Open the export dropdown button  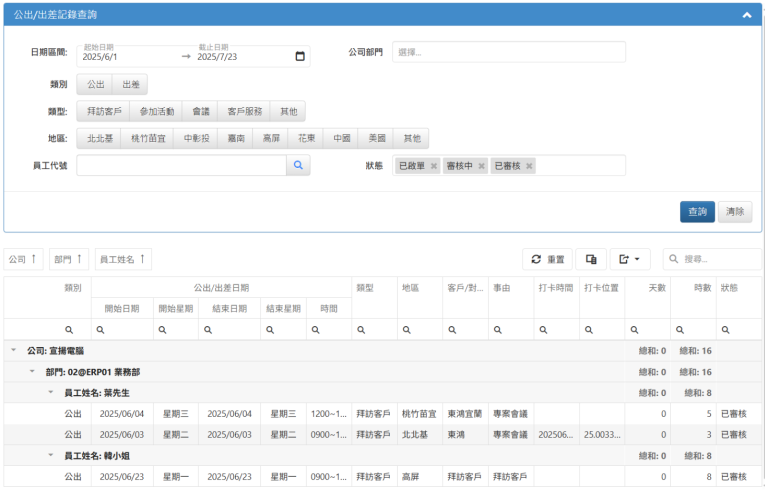click(x=630, y=259)
